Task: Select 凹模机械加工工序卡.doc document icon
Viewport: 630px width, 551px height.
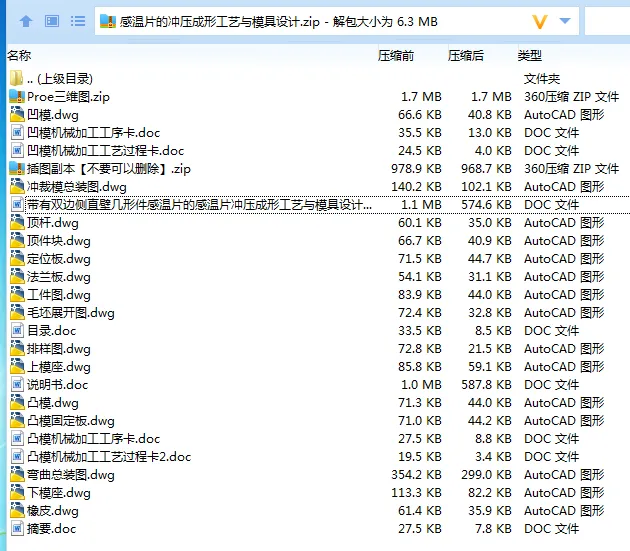Action: click(17, 133)
